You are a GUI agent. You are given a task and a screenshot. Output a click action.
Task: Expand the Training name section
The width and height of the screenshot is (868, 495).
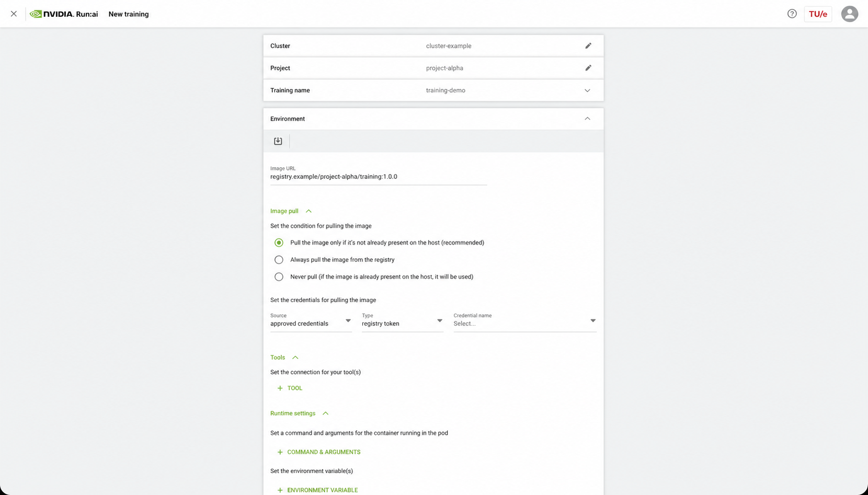587,90
